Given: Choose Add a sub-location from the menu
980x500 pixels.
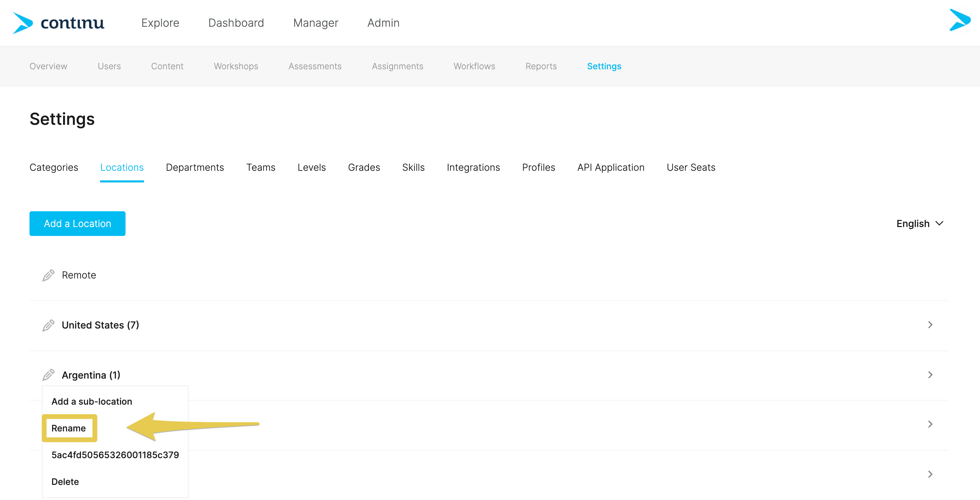Looking at the screenshot, I should click(x=92, y=402).
